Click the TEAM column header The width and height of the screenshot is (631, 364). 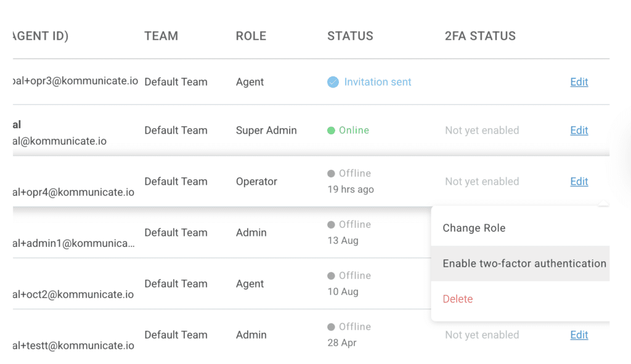tap(161, 36)
